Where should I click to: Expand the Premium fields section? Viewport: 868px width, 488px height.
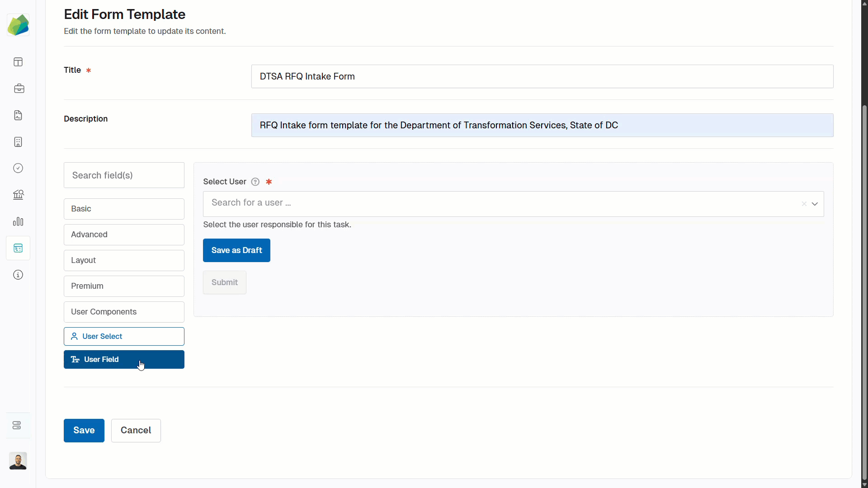[x=124, y=286]
